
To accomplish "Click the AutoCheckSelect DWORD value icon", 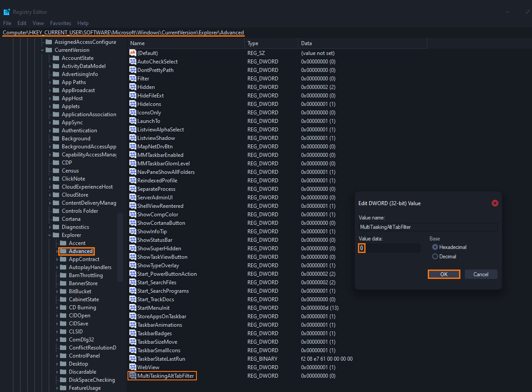I will 132,61.
